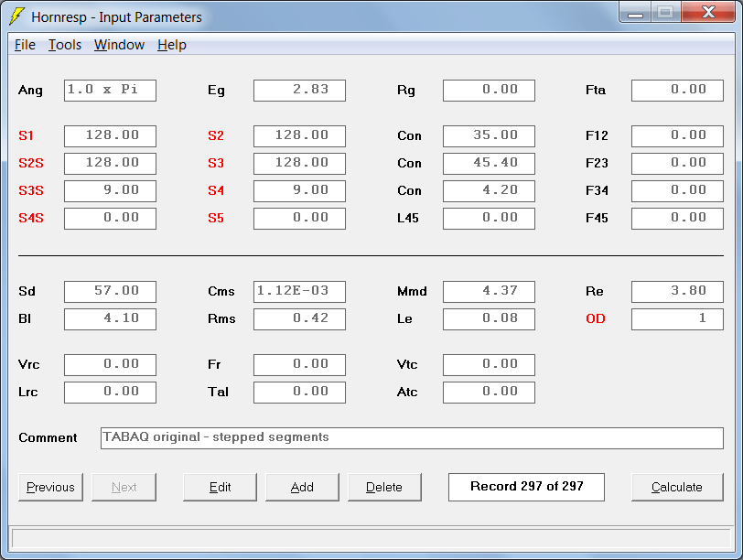743x560 pixels.
Task: Select the Lrc input field
Action: click(x=110, y=393)
